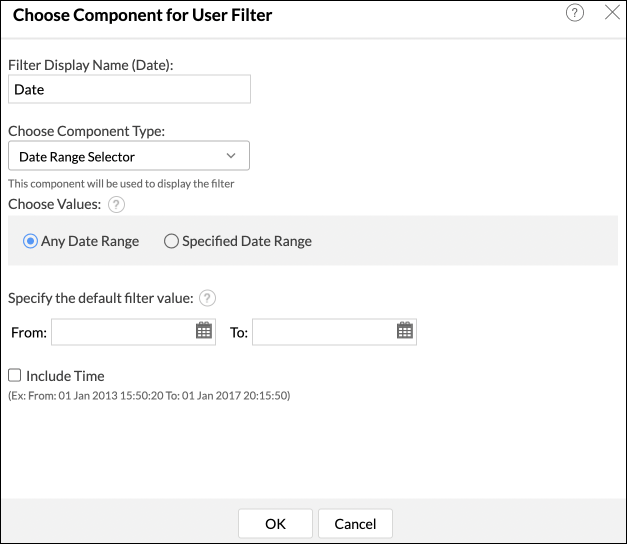Click the help icon beside Choose Values

pos(116,203)
